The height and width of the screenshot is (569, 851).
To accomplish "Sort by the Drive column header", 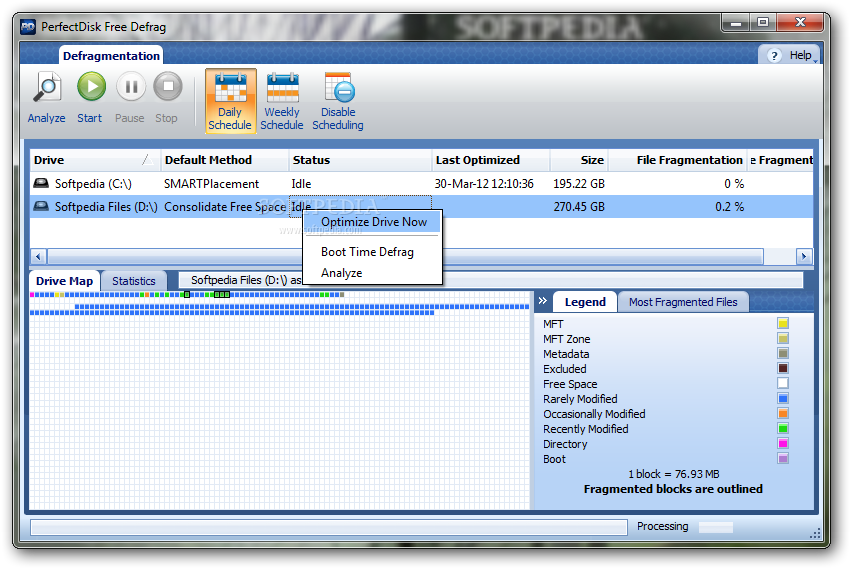I will (x=95, y=160).
